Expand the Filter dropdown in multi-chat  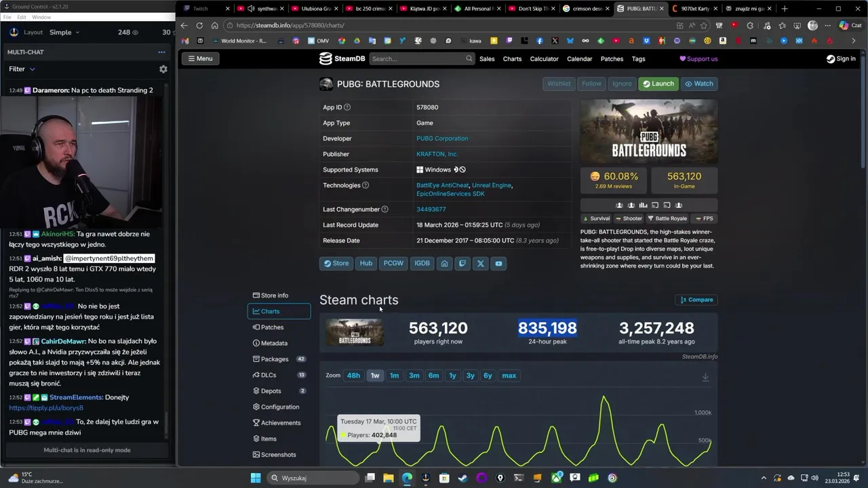[22, 69]
